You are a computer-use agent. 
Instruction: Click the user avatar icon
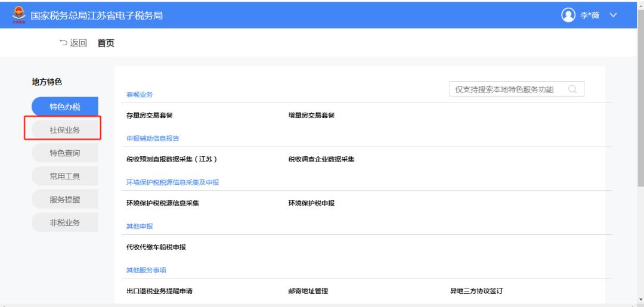tap(569, 15)
